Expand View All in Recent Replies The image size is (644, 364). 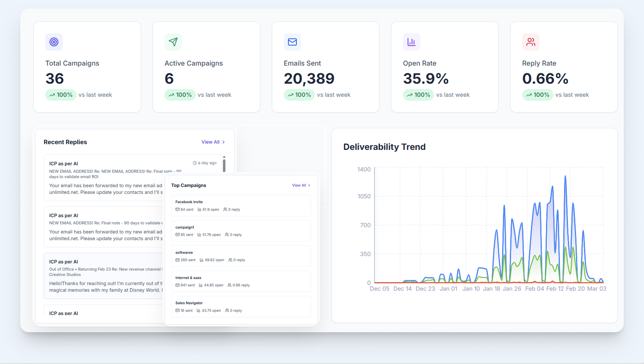coord(211,142)
